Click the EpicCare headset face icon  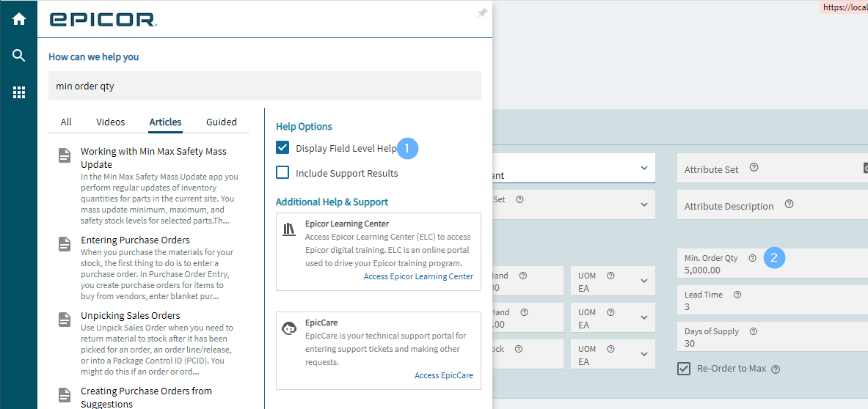pos(289,328)
